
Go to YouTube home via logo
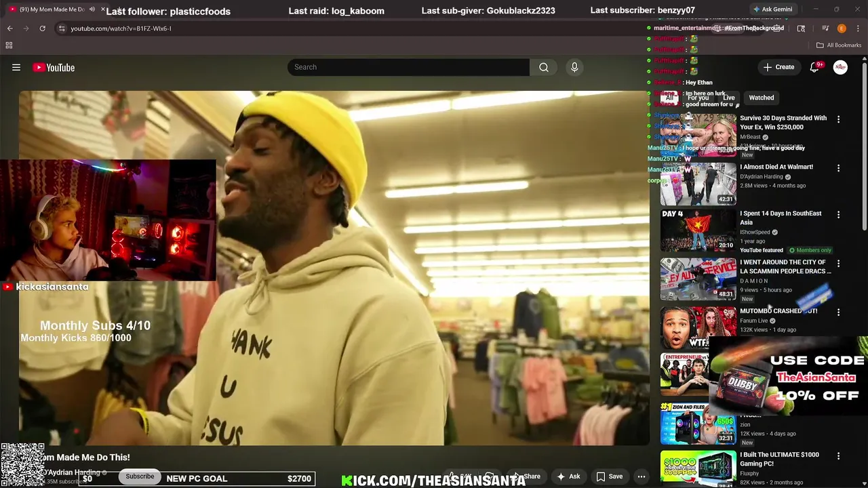54,67
